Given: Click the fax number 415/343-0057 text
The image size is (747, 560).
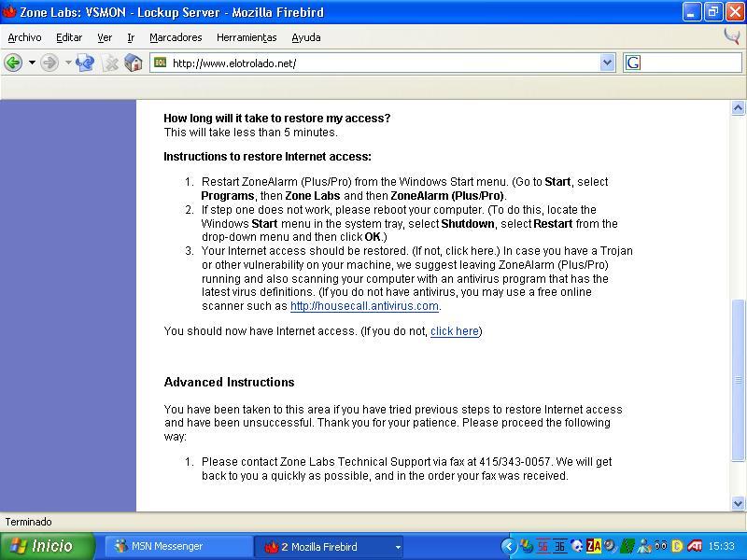Looking at the screenshot, I should tap(514, 461).
